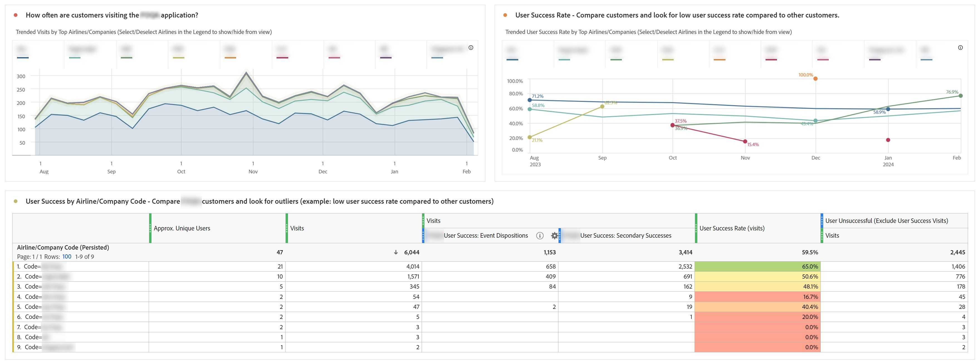Click the info icon on Trended Visits chart
The width and height of the screenshot is (980, 364).
coord(471,48)
